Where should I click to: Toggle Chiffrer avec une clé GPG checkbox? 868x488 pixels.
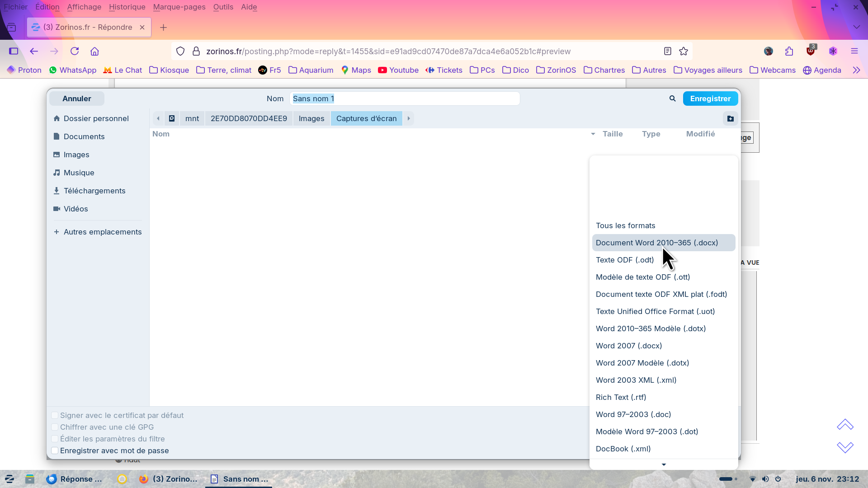[x=55, y=427]
